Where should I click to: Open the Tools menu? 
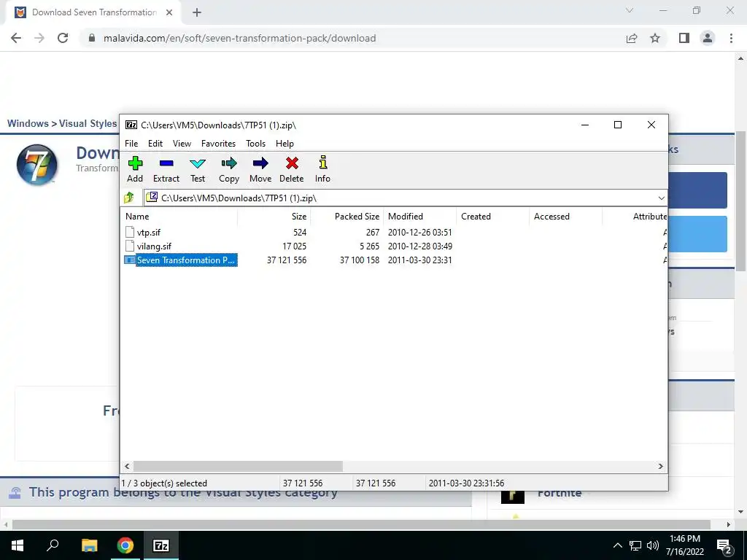(256, 144)
